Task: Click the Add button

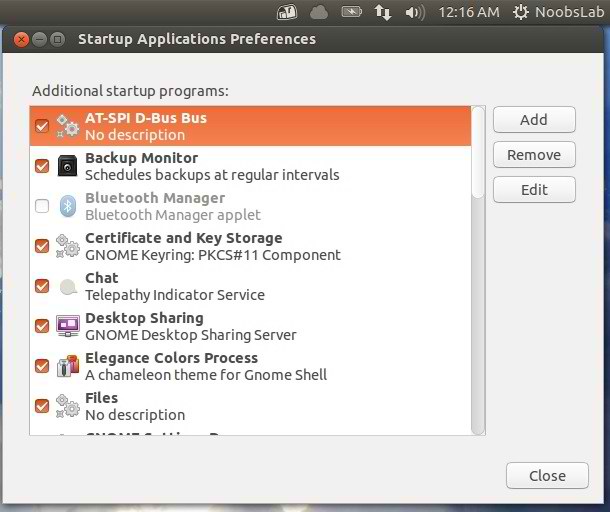Action: click(x=534, y=120)
